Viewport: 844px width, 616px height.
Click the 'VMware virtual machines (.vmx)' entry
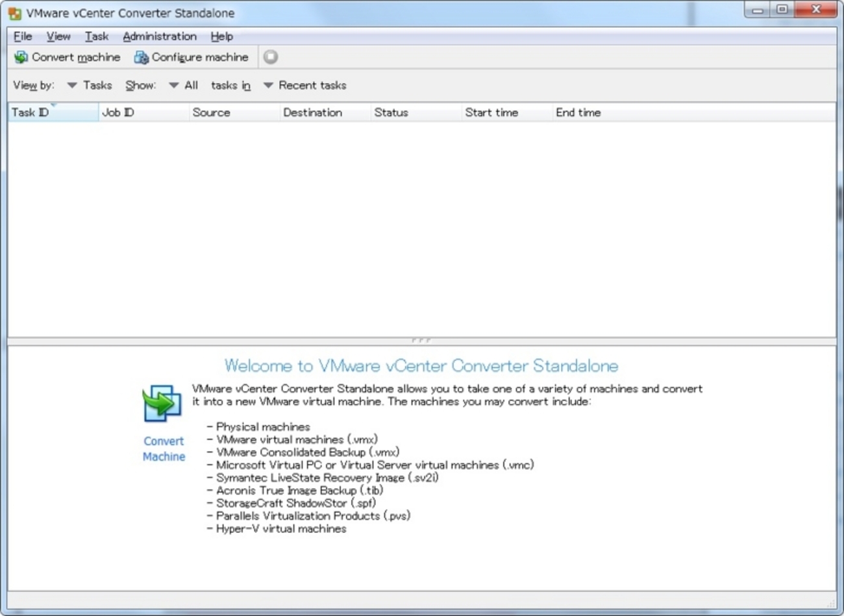[x=292, y=439]
